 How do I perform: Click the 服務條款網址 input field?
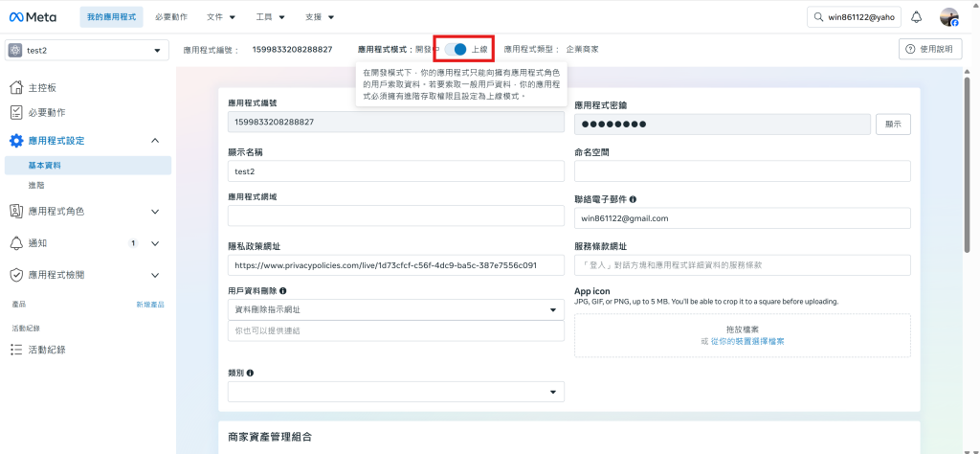pos(743,265)
